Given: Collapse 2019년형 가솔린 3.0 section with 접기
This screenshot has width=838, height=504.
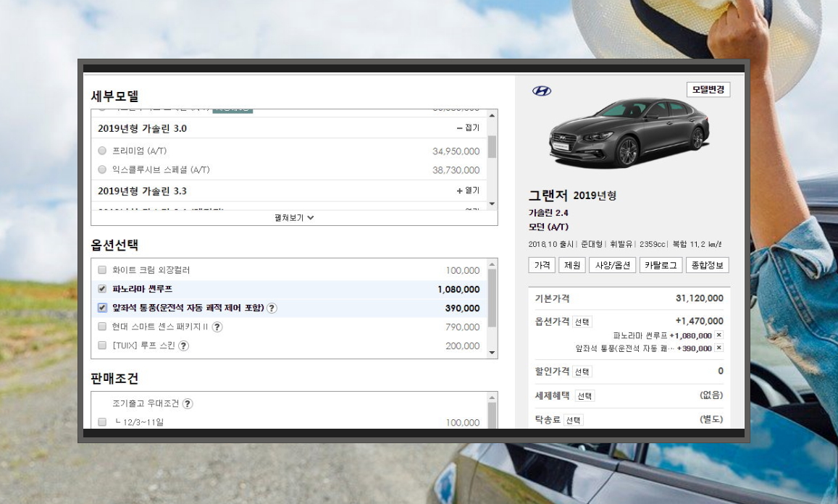Looking at the screenshot, I should [x=468, y=127].
